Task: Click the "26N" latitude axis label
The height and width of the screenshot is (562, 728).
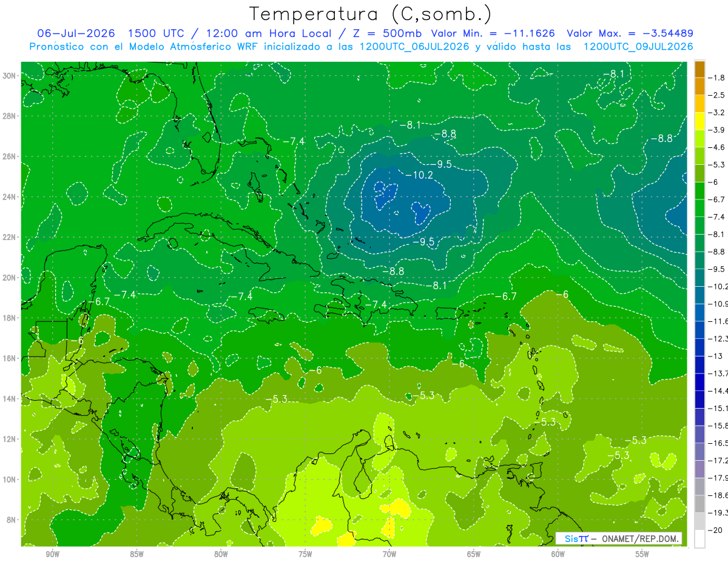Action: click(10, 156)
